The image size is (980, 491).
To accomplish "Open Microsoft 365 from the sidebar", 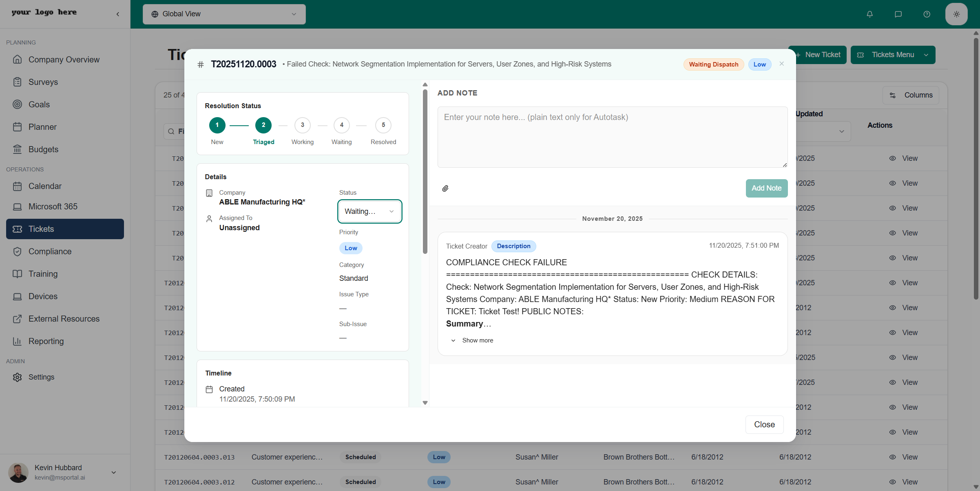I will (x=53, y=207).
